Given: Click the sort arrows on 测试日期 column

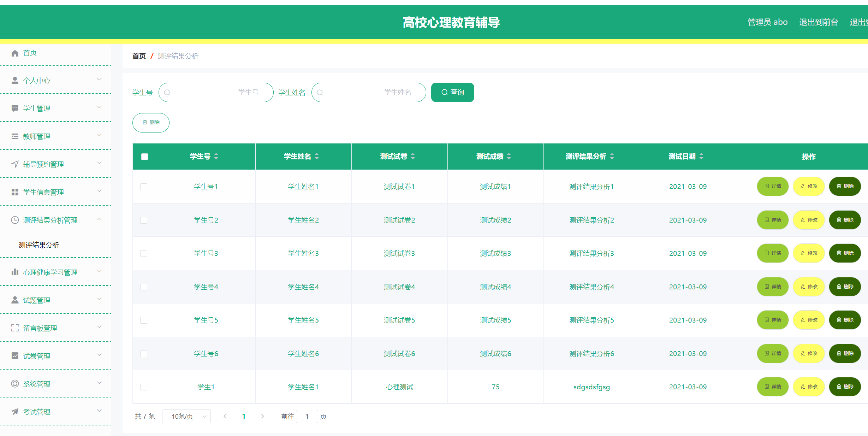Looking at the screenshot, I should click(701, 157).
